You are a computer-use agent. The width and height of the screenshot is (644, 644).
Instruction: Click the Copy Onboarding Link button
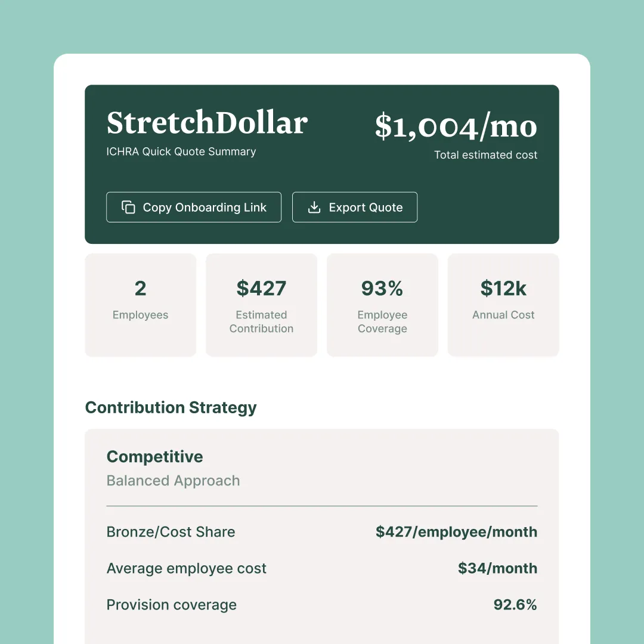click(194, 207)
